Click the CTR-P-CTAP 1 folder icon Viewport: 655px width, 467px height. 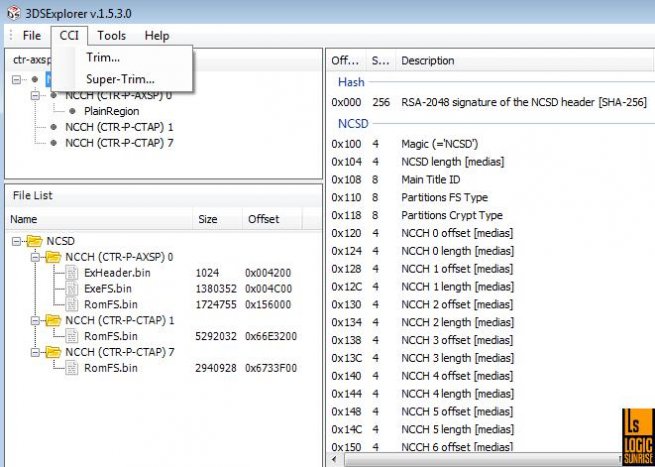pos(51,320)
